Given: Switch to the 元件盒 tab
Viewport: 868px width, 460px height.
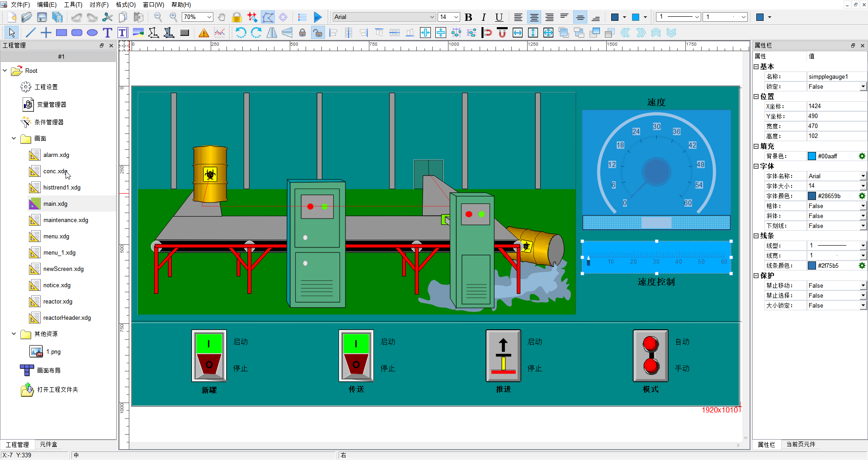Looking at the screenshot, I should (x=48, y=444).
